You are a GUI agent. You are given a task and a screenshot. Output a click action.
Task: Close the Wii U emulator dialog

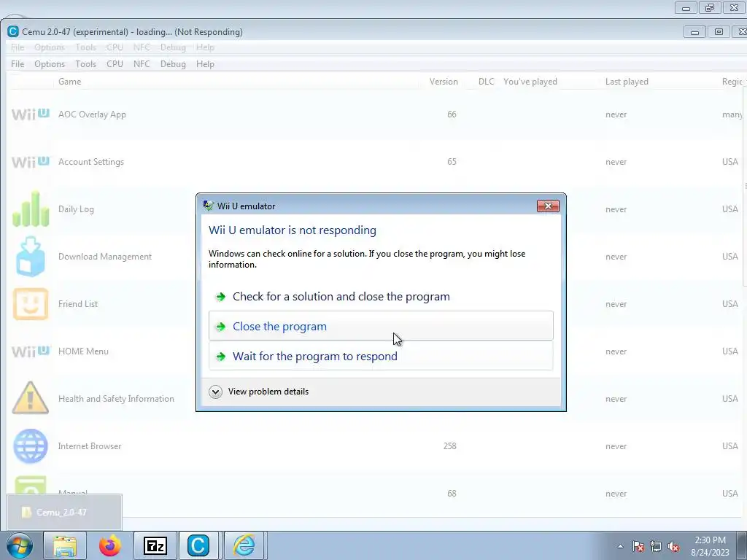pyautogui.click(x=548, y=206)
